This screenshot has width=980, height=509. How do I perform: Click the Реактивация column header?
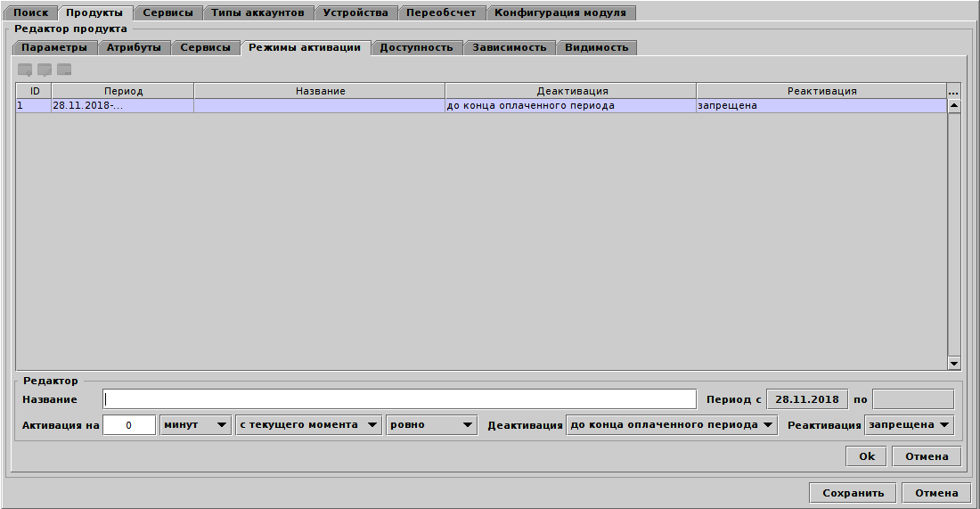821,91
